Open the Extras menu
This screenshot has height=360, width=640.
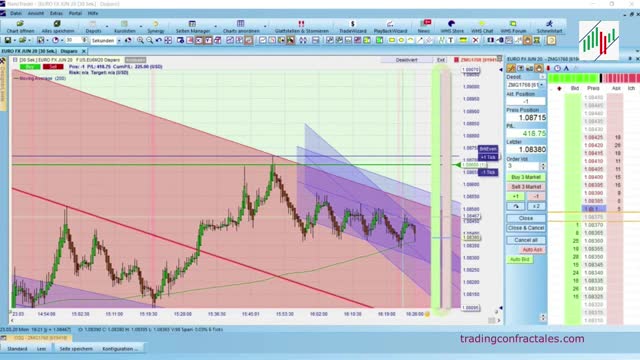(x=56, y=13)
